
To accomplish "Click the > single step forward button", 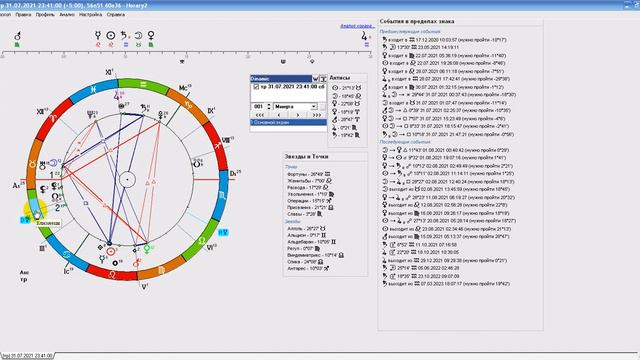I will (x=298, y=115).
